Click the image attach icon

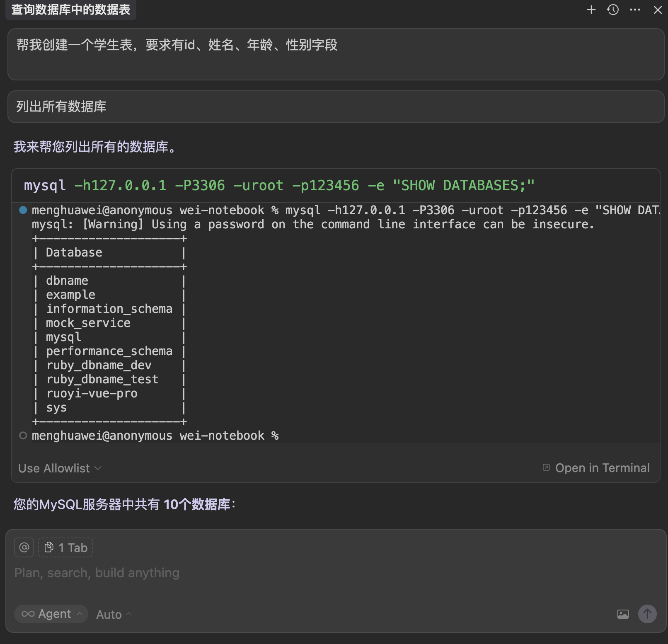623,614
